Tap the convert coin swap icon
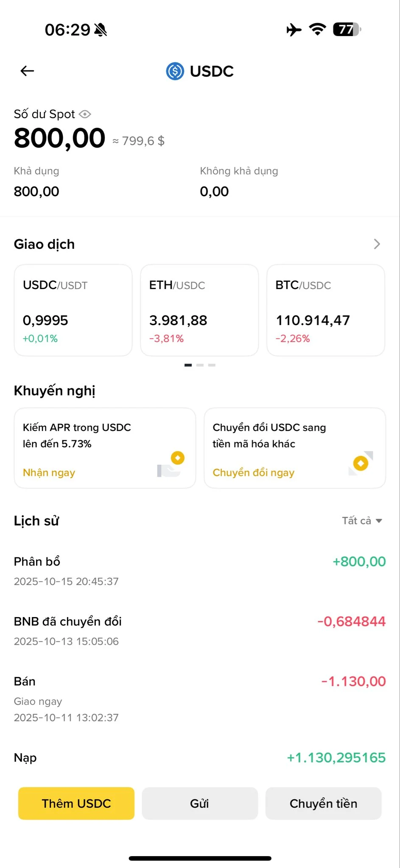 361,463
